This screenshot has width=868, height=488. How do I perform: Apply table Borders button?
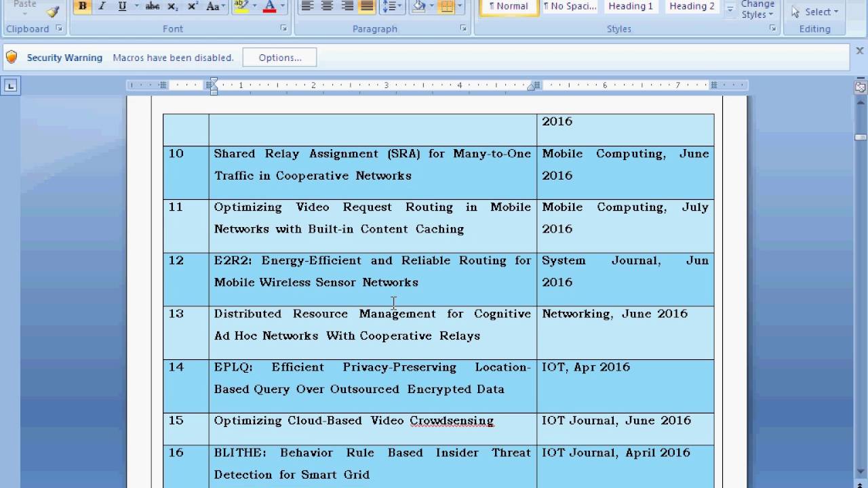(x=446, y=6)
